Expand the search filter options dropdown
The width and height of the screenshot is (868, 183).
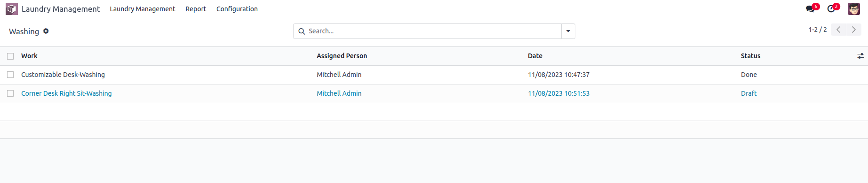568,31
